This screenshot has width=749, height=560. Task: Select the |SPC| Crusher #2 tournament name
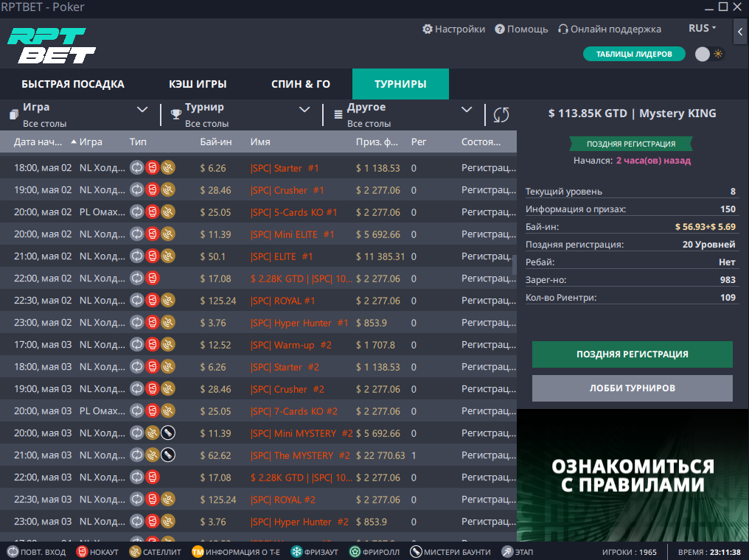288,389
